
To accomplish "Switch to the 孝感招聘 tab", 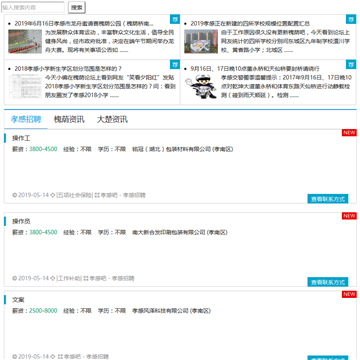I will tap(26, 119).
